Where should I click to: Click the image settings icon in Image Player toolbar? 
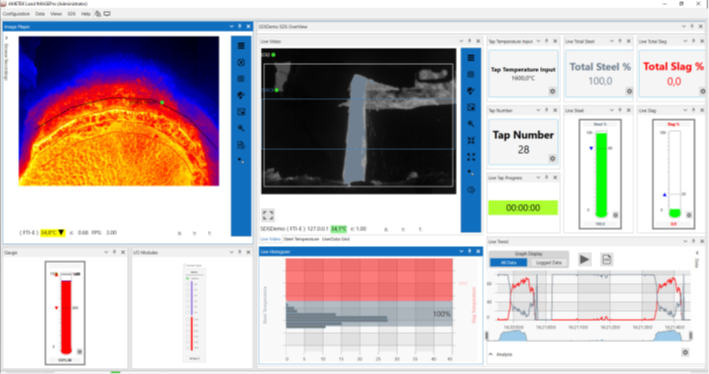(241, 112)
